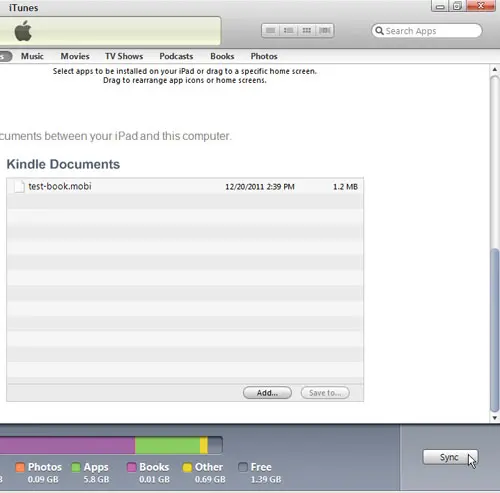Activate Cover Flow view icon
The height and width of the screenshot is (493, 500).
[x=325, y=31]
